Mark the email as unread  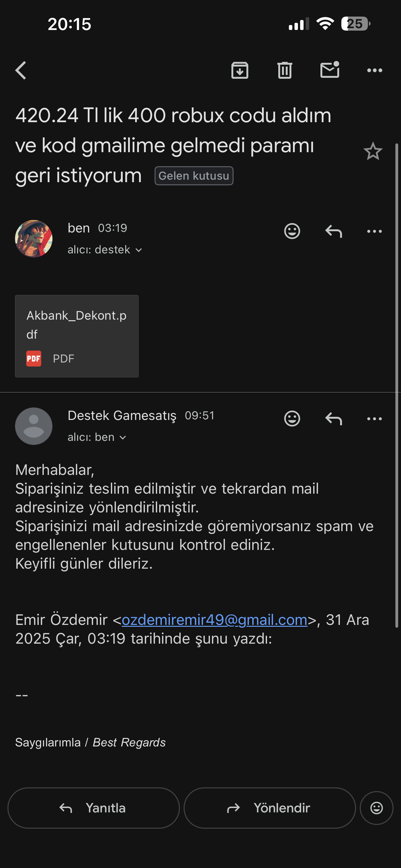point(329,70)
